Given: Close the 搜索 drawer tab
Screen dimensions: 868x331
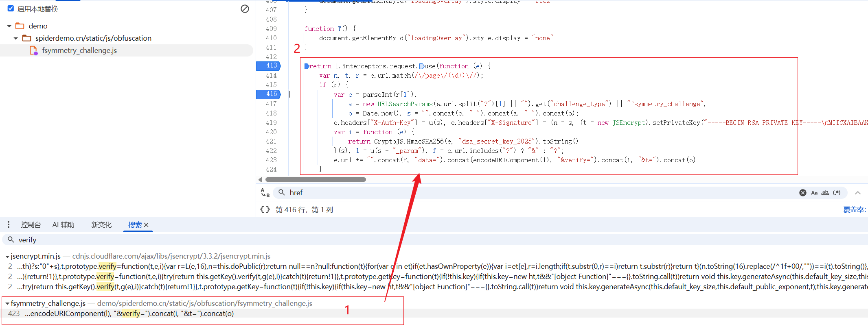Looking at the screenshot, I should click(x=147, y=225).
